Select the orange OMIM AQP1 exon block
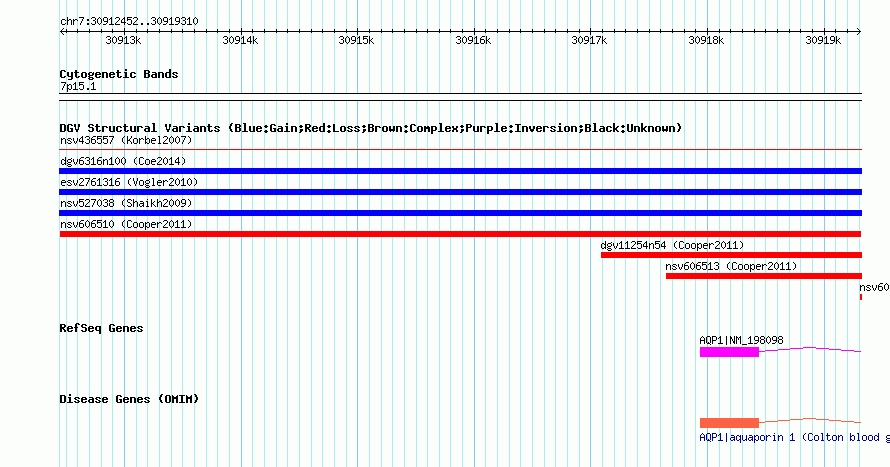890x467 pixels. coord(729,423)
